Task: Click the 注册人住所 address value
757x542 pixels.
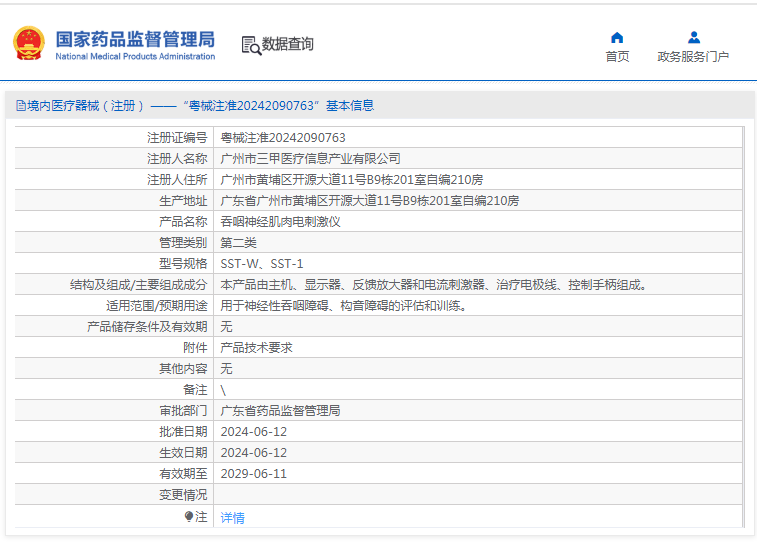Action: point(351,180)
